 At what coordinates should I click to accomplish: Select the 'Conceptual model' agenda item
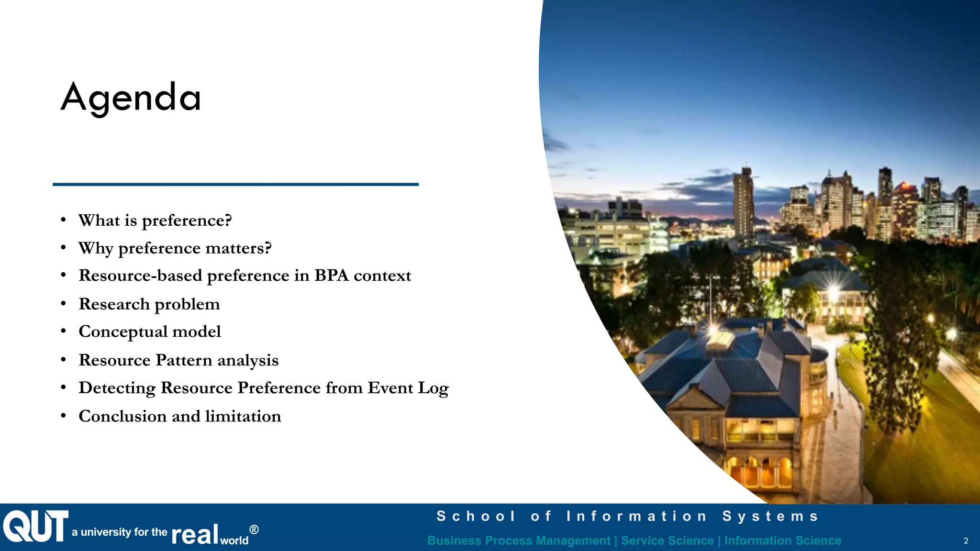point(149,331)
